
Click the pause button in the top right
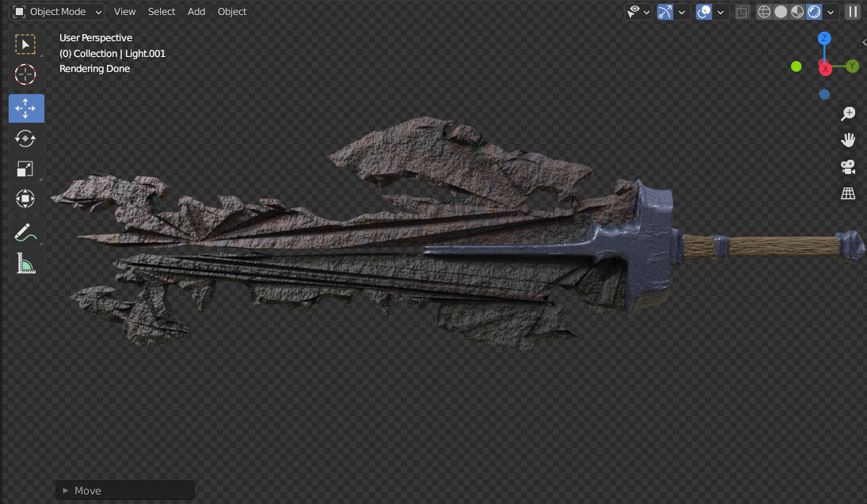[x=852, y=11]
